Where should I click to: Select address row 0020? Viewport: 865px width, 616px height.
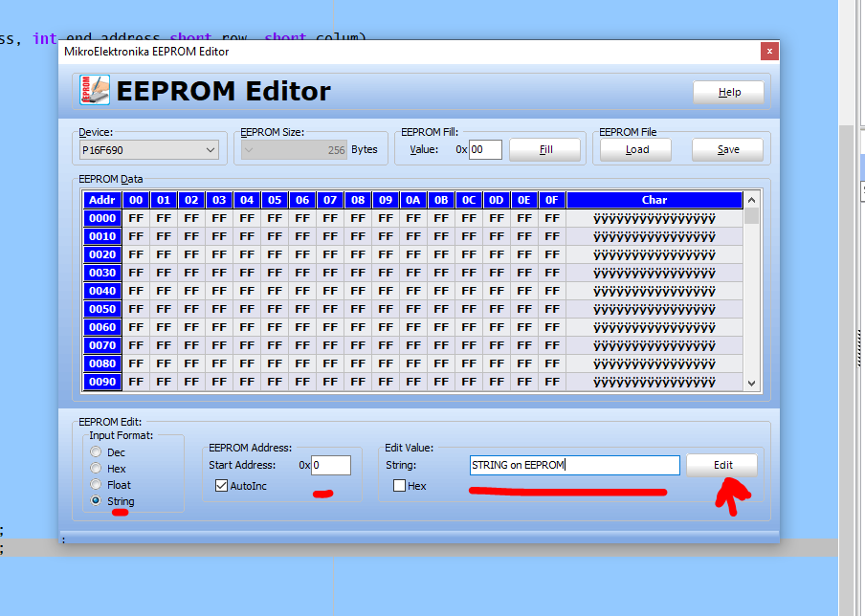click(x=102, y=254)
